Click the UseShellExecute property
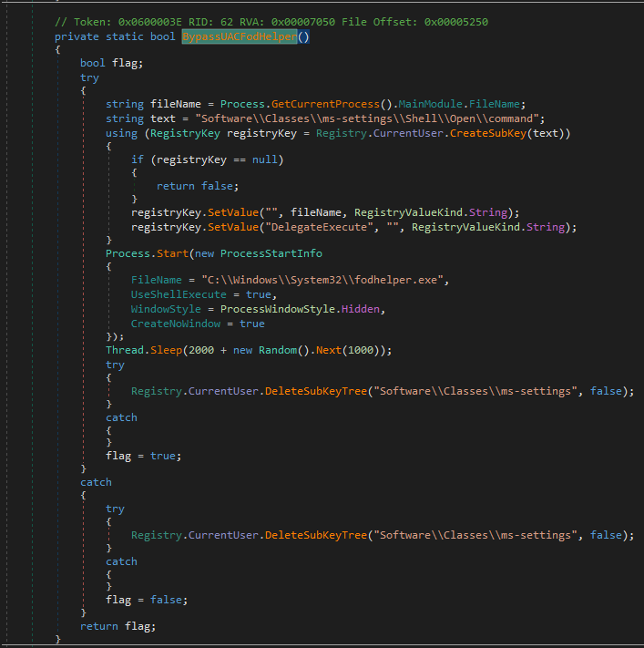Image resolution: width=644 pixels, height=648 pixels. (x=179, y=294)
